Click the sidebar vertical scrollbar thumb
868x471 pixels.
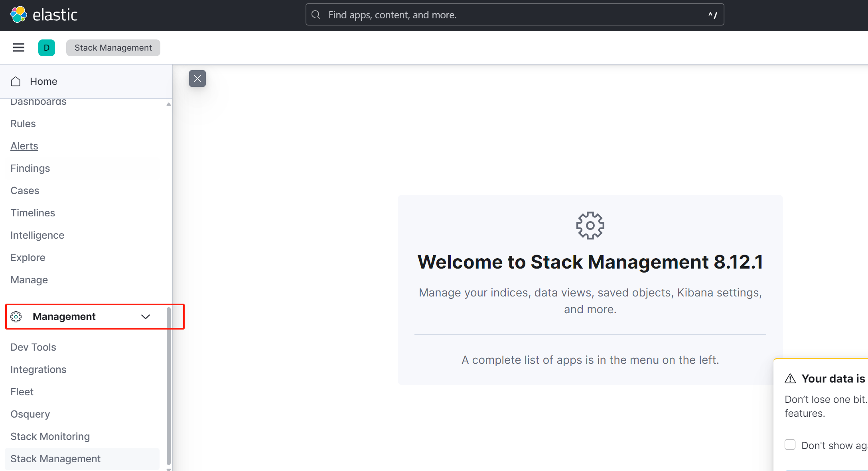[168, 386]
